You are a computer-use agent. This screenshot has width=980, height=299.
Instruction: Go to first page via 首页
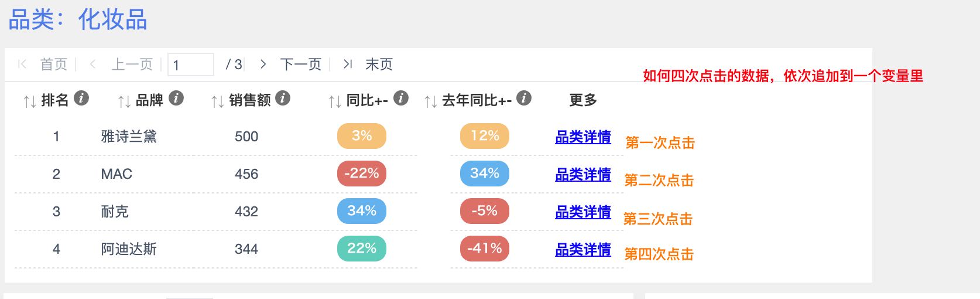point(54,64)
